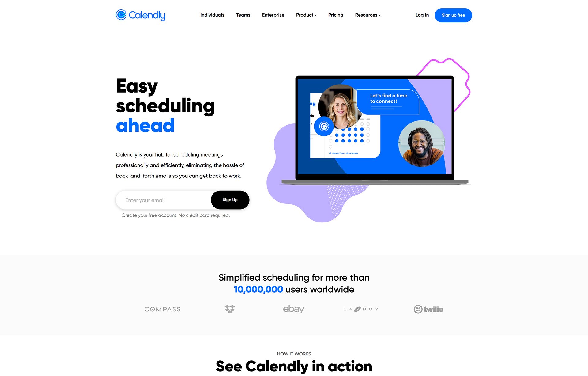Screen dimensions: 588x376
Task: Click the Calendly 'C' spinner icon
Action: 120,15
